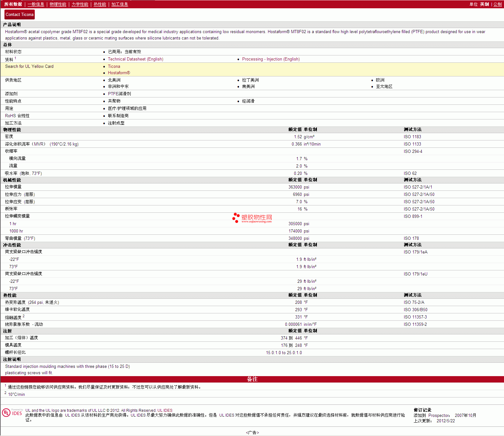Viewport: 504px width, 436px height.
Task: Click tensile modulus value 363000
Action: click(x=295, y=187)
